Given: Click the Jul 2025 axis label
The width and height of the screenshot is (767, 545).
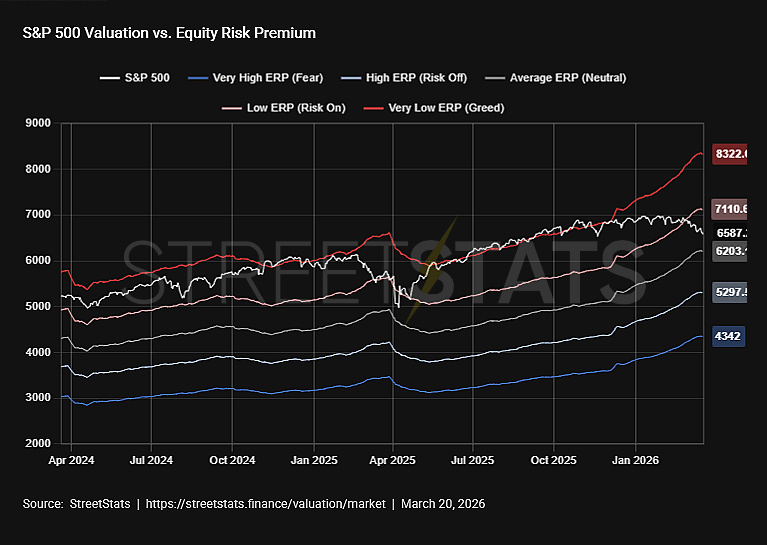Looking at the screenshot, I should pos(473,460).
